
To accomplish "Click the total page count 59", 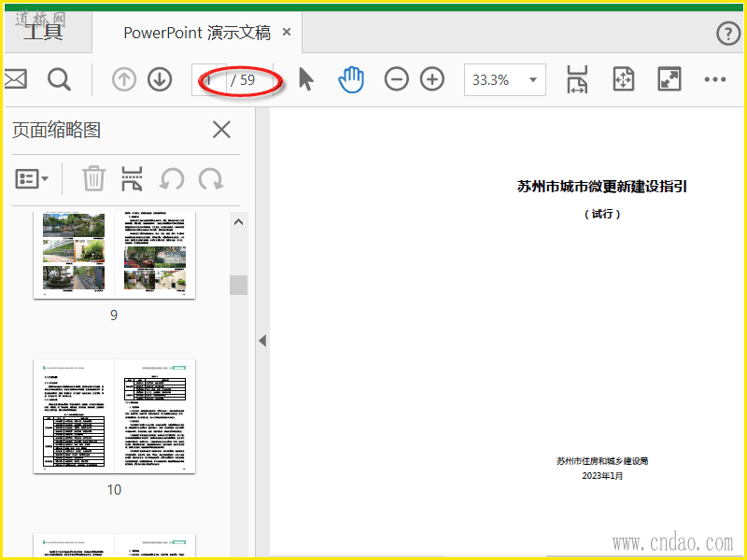I will (x=247, y=80).
